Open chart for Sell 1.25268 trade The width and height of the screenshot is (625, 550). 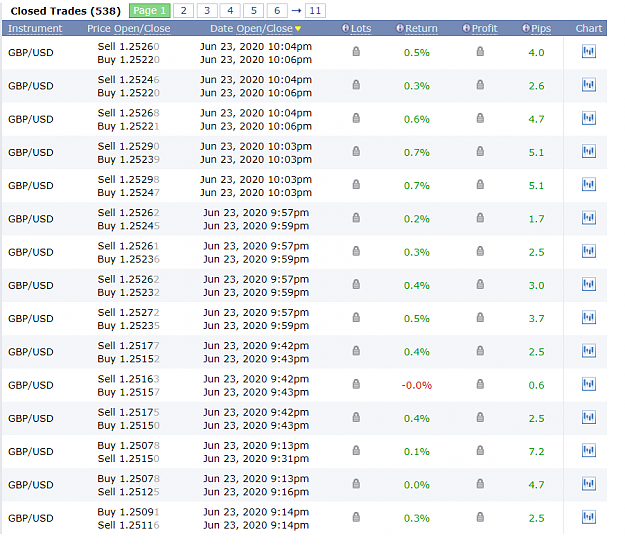pyautogui.click(x=589, y=118)
